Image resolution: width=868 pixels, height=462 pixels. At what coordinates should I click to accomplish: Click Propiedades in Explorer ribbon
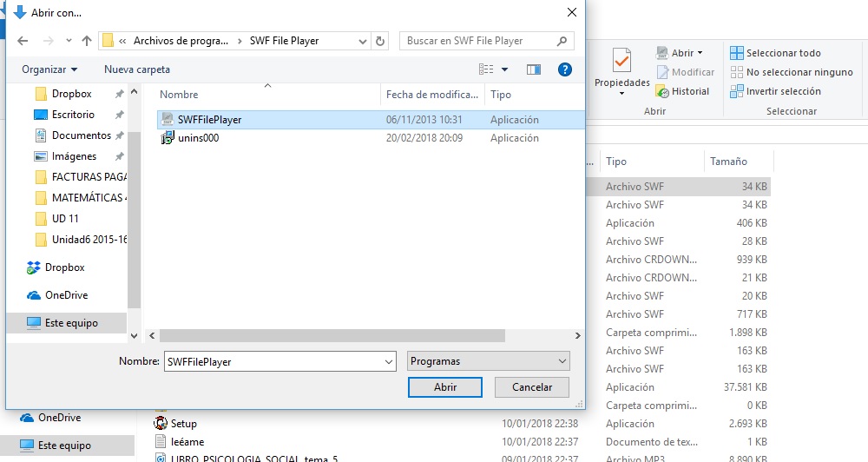(622, 71)
